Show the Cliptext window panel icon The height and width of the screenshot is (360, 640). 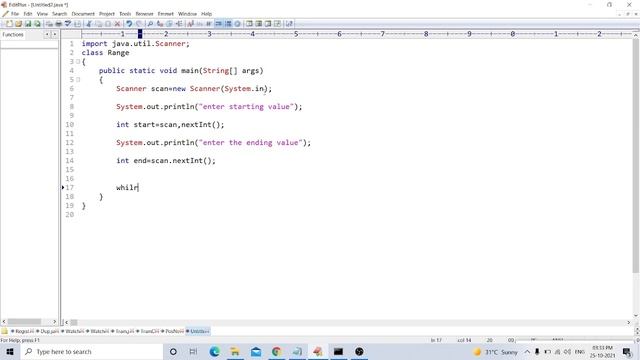(x=249, y=24)
